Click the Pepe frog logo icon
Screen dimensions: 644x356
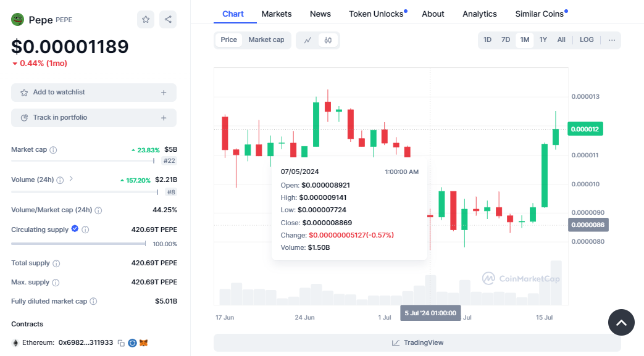18,19
